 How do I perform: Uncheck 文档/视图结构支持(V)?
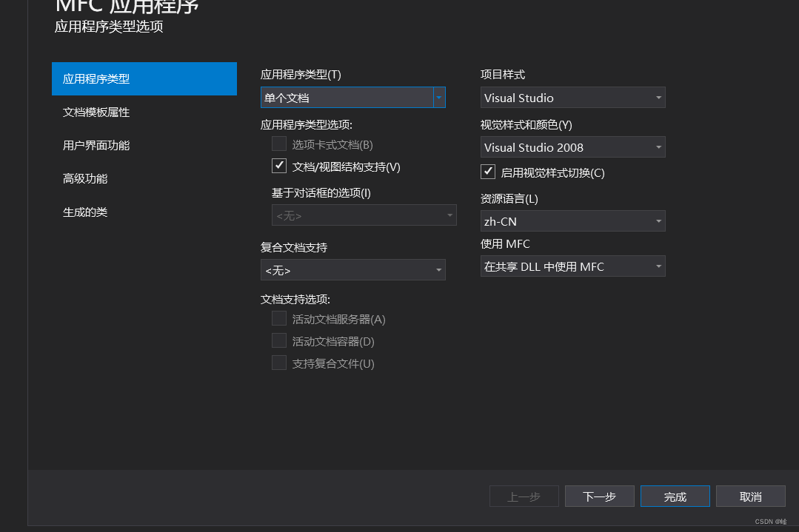coord(279,166)
